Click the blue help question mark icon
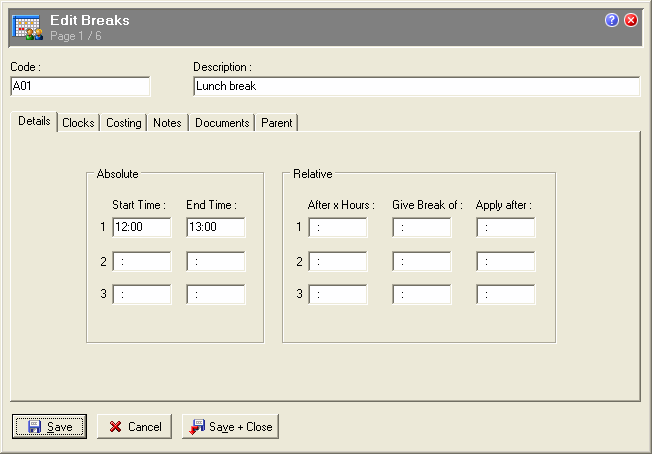The image size is (652, 454). pyautogui.click(x=612, y=20)
